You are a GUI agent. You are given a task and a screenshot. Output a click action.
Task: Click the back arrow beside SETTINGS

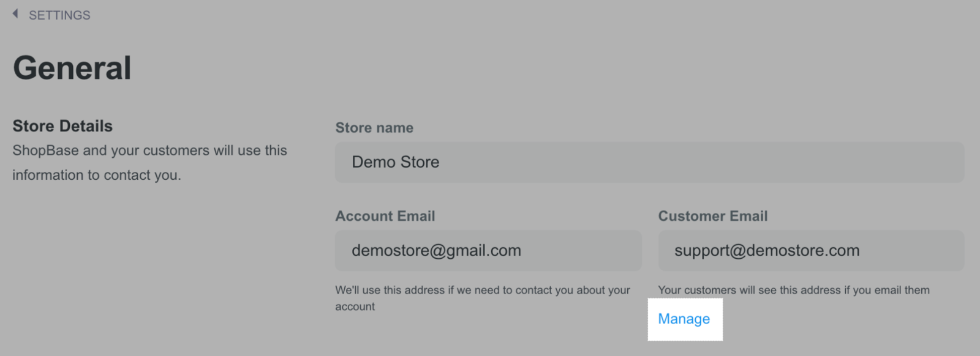pos(15,14)
